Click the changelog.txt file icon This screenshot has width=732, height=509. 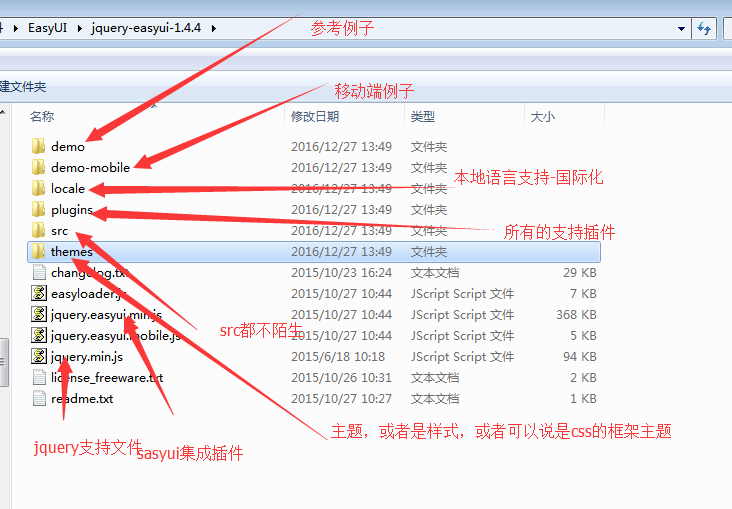39,272
